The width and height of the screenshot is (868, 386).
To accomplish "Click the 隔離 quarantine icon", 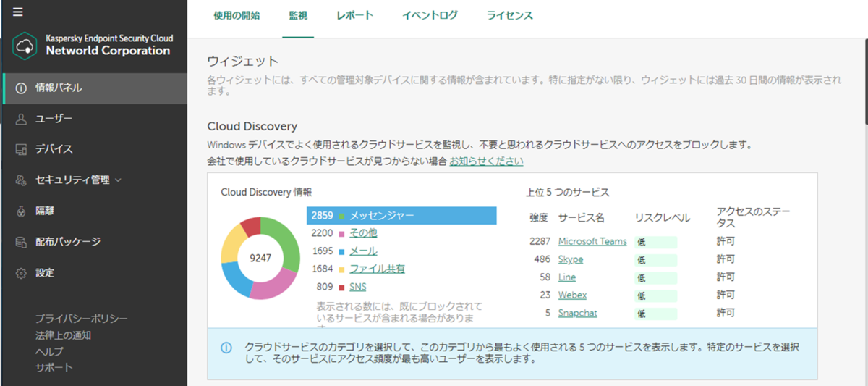I will pos(21,211).
